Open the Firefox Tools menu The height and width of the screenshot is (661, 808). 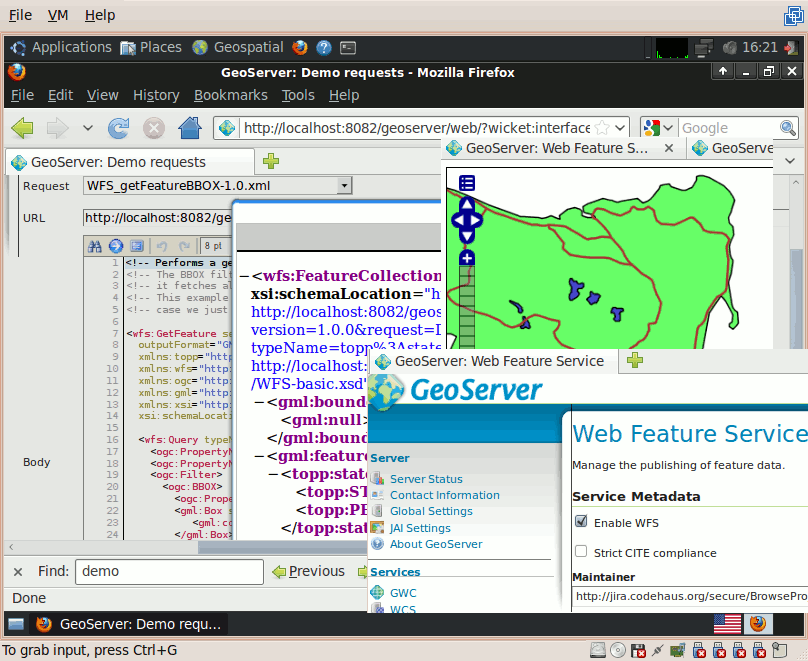tap(298, 95)
